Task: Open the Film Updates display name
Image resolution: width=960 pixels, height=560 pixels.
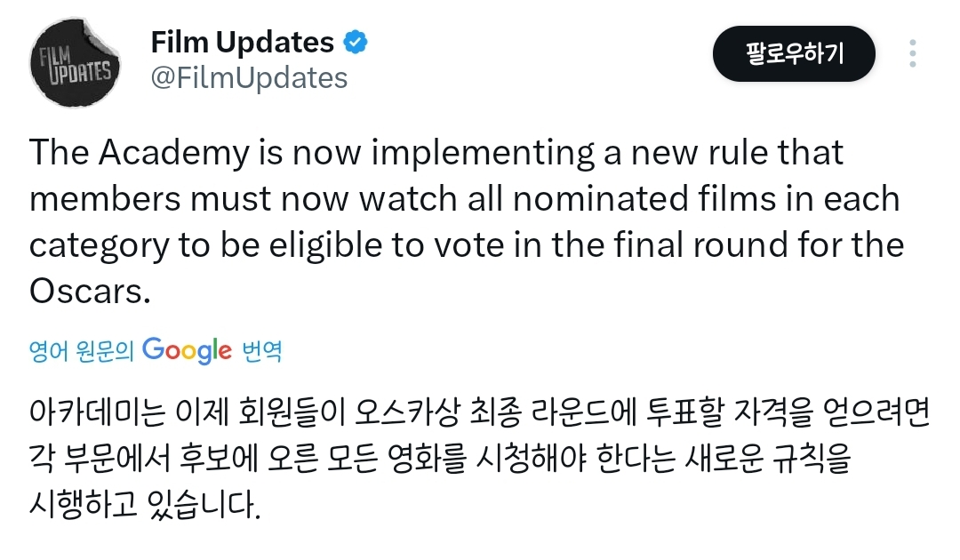Action: [243, 43]
